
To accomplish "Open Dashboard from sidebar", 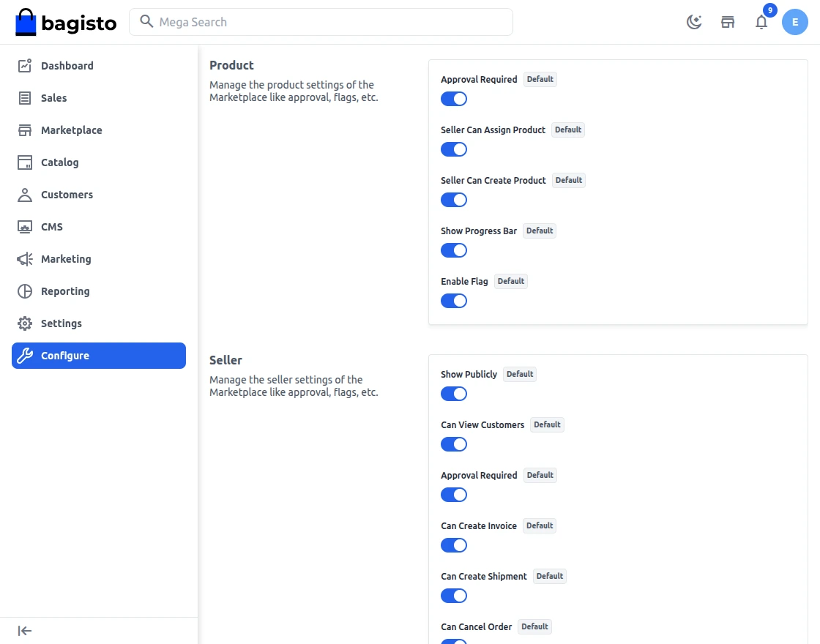I will 67,66.
